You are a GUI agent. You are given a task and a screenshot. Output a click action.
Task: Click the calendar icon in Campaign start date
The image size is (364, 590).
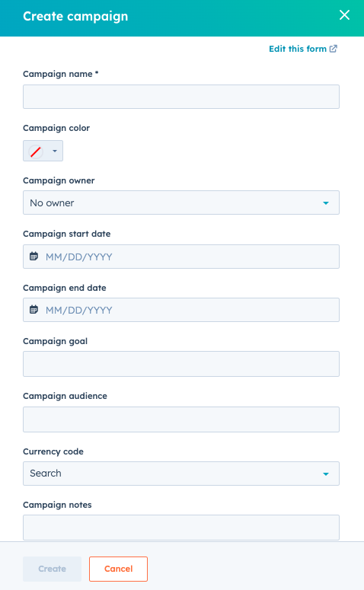tap(34, 257)
